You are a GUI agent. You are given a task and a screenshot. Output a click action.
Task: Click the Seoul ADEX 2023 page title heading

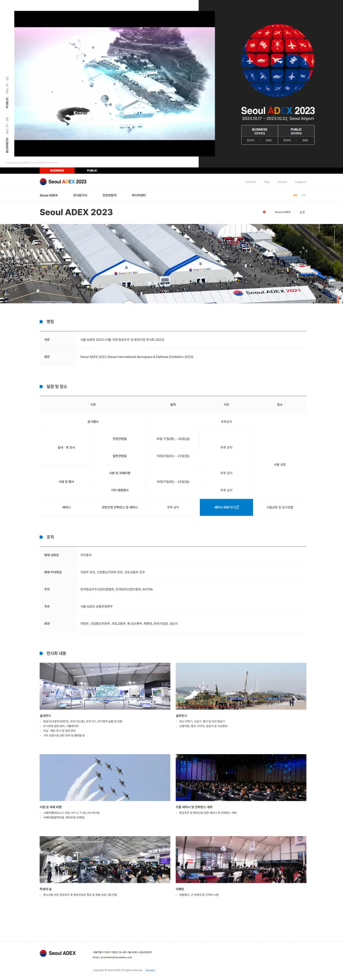76,212
